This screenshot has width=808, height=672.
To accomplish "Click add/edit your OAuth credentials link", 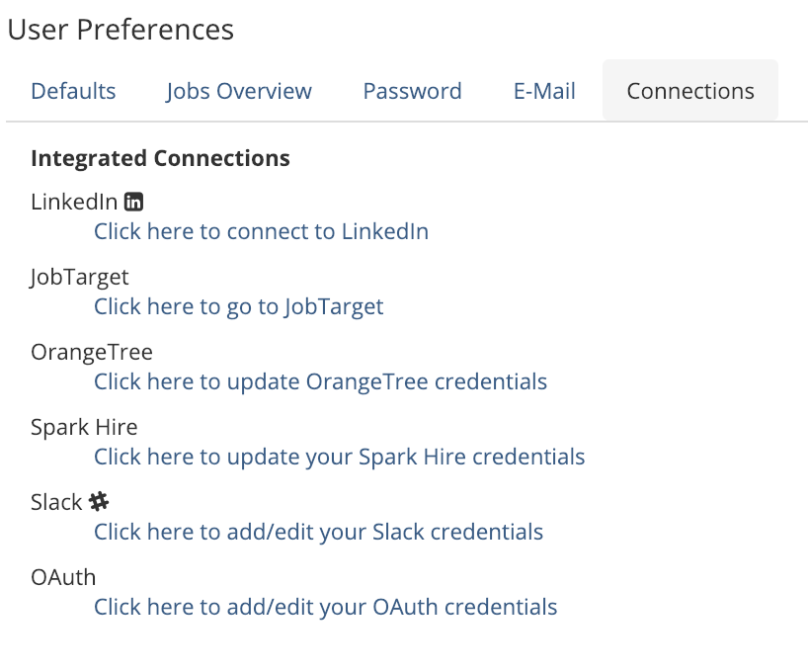I will click(325, 608).
